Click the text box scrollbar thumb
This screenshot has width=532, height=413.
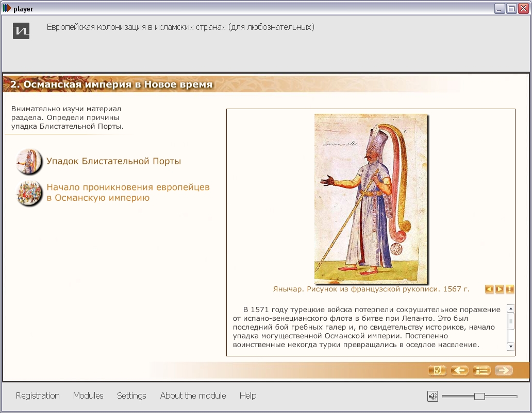(511, 321)
